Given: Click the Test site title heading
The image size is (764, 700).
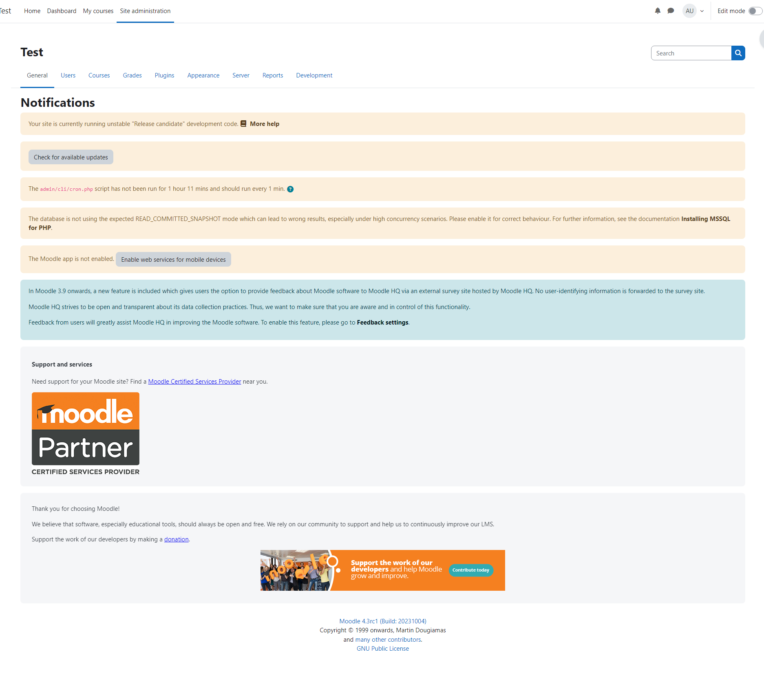Looking at the screenshot, I should 32,52.
